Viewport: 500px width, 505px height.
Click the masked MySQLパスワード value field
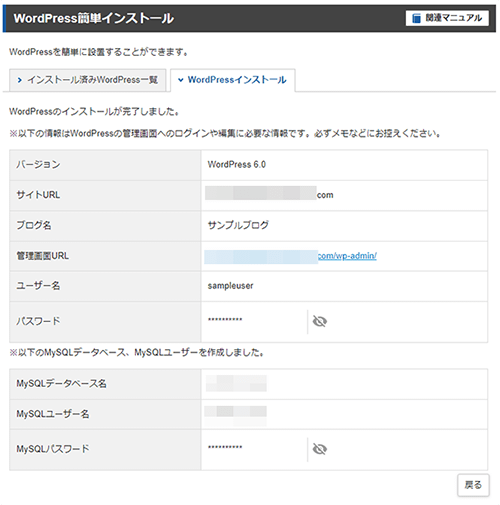[225, 447]
